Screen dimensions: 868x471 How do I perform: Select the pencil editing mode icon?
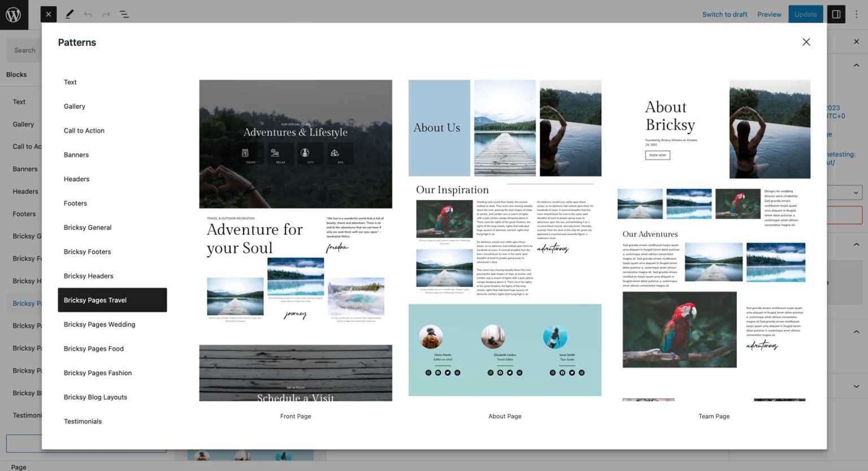pos(70,14)
